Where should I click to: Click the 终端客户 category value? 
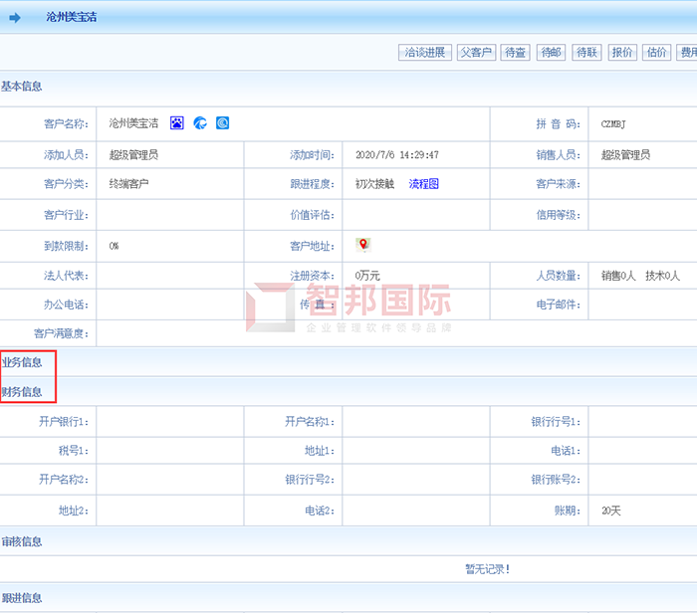[128, 184]
